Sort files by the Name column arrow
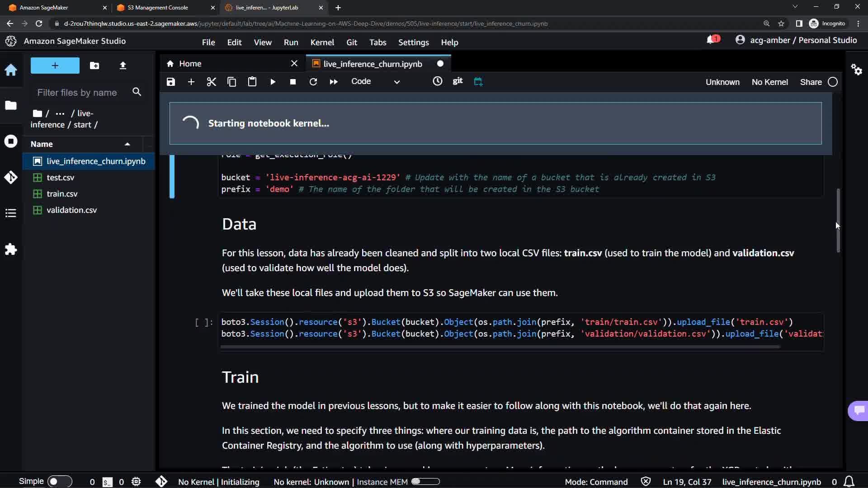 pyautogui.click(x=127, y=144)
